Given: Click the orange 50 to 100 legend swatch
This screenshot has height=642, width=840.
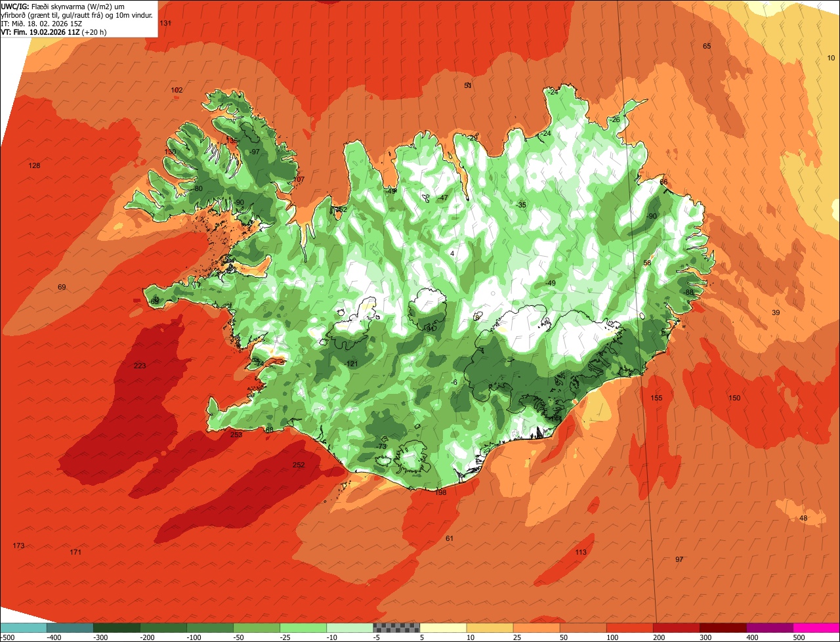Looking at the screenshot, I should pyautogui.click(x=583, y=627).
